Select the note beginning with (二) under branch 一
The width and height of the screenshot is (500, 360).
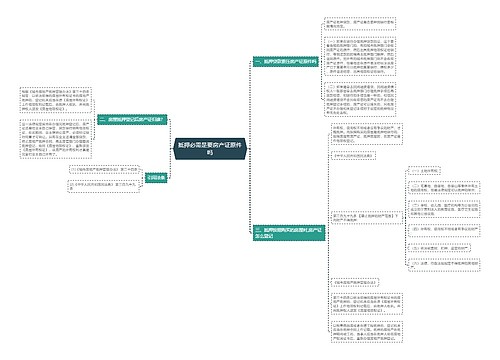tap(360, 99)
